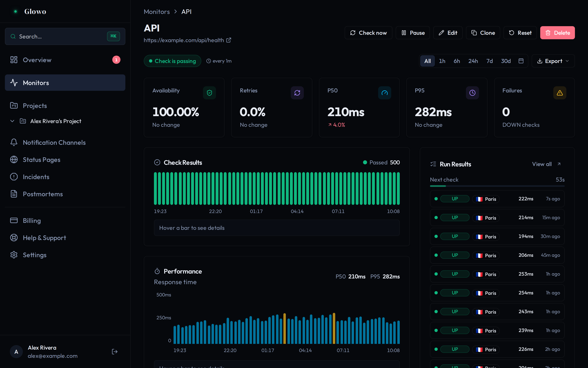
Task: Open the external link icon next to URL
Action: point(229,40)
